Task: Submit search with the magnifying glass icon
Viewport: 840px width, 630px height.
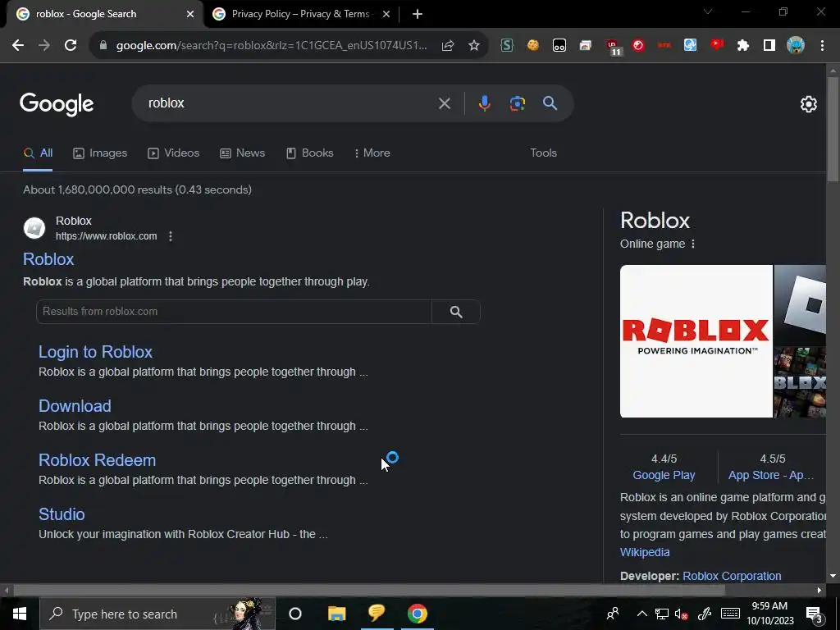Action: (x=550, y=103)
